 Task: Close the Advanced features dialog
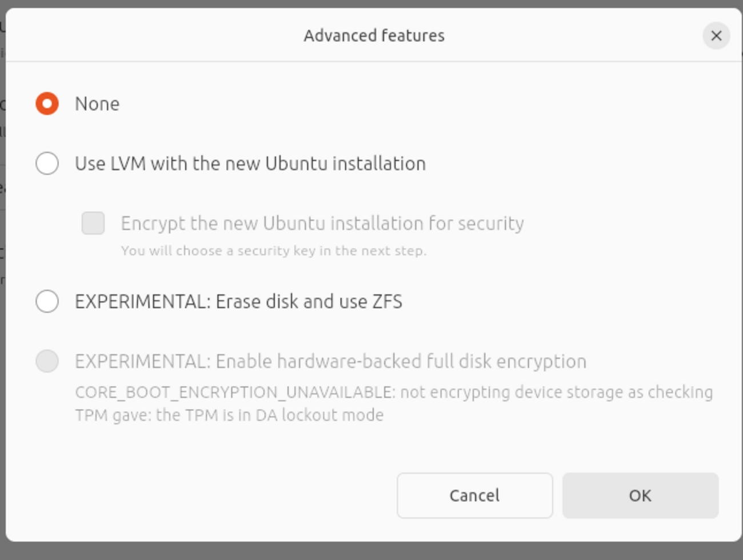[716, 35]
